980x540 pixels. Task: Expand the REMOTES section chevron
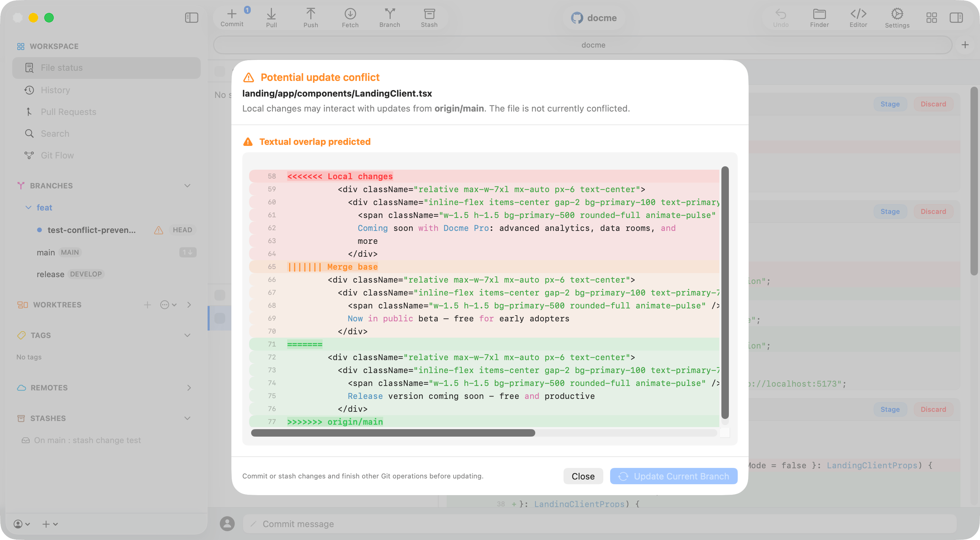point(189,388)
